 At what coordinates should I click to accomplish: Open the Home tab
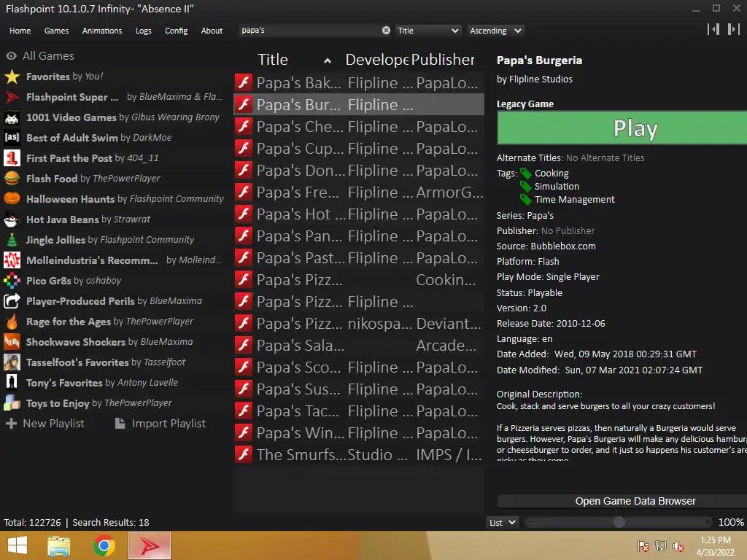click(20, 31)
